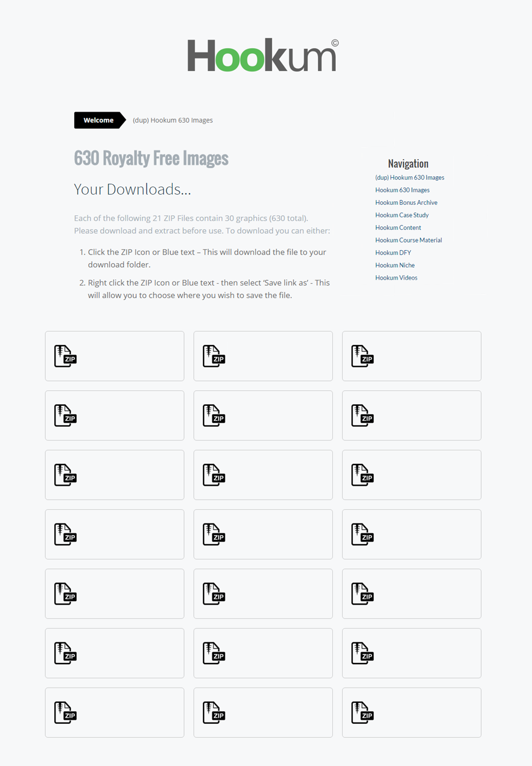532x766 pixels.
Task: Click the ZIP icon in first row, first column
Action: (x=65, y=356)
